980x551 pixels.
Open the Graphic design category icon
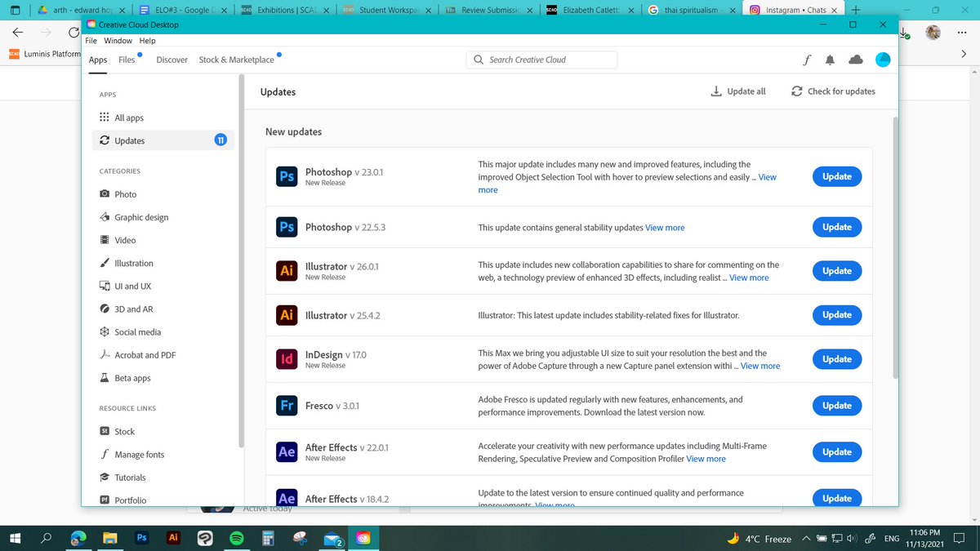[x=105, y=217]
